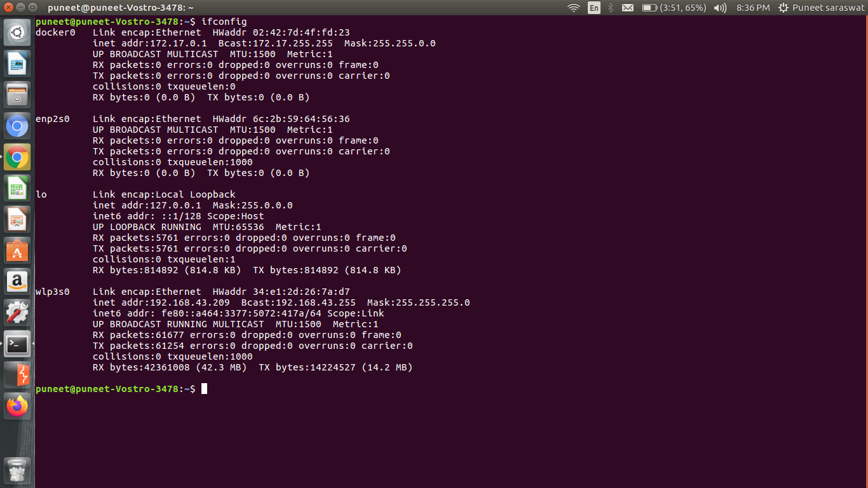Open LibreOffice Calc spreadsheet app
Image resolution: width=868 pixels, height=488 pixels.
(x=17, y=188)
